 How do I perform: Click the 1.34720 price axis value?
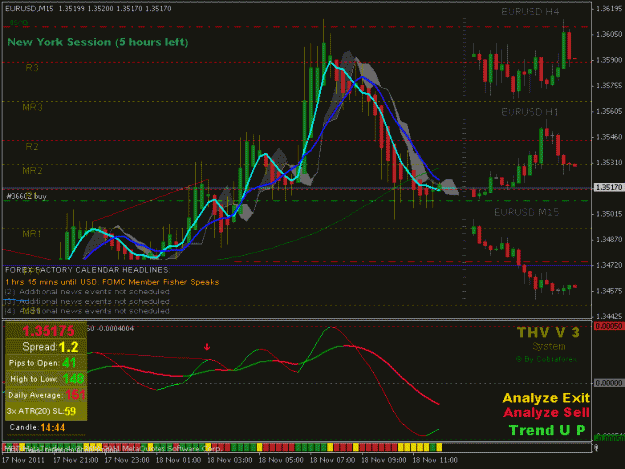(x=609, y=265)
